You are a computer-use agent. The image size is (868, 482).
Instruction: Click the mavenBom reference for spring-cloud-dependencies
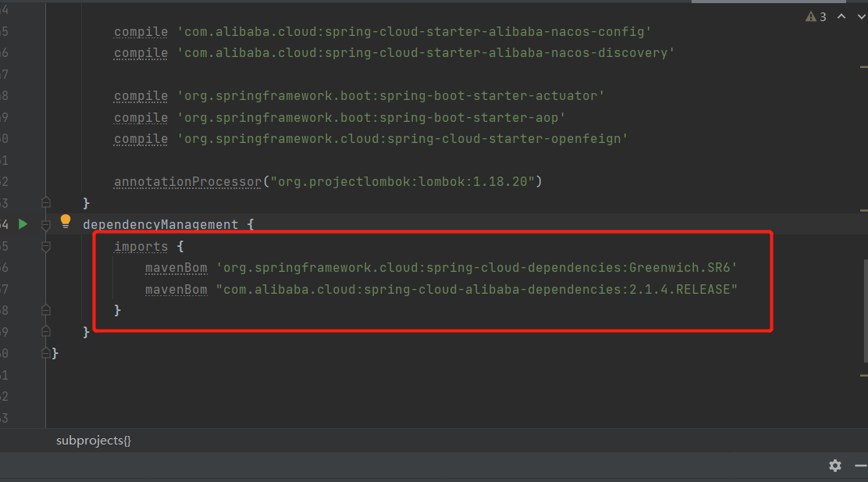(176, 267)
